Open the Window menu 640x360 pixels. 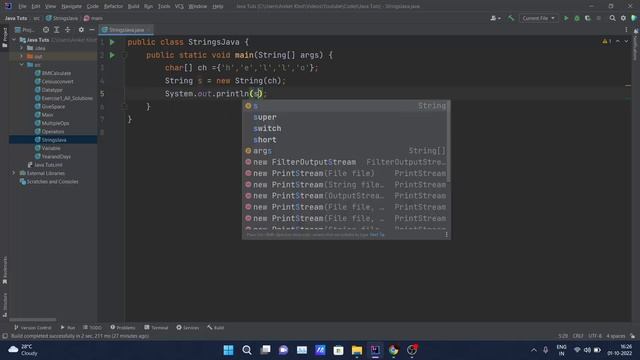coord(198,7)
